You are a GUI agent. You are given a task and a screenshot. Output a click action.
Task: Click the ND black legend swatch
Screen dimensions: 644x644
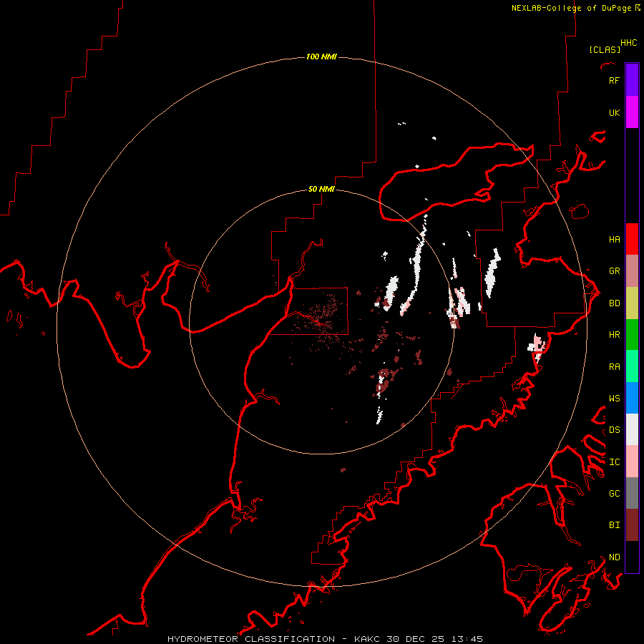point(632,557)
